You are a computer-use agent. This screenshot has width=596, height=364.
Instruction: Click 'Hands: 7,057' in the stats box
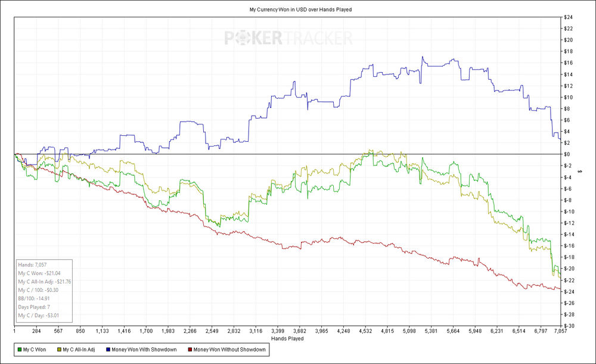point(32,265)
